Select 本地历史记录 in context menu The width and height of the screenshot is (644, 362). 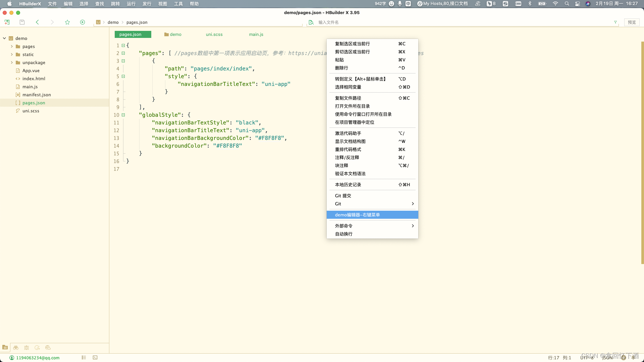(372, 185)
